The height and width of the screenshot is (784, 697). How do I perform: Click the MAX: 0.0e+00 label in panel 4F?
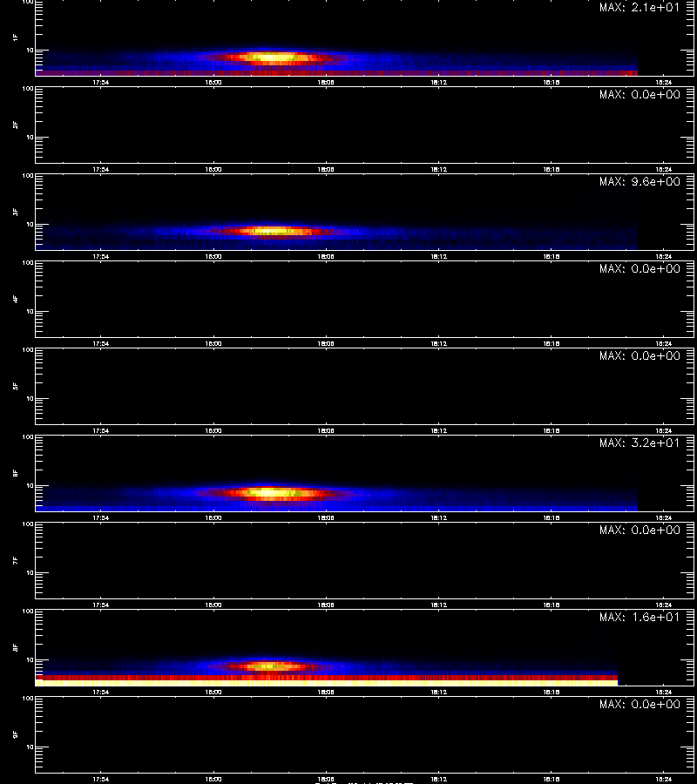(639, 268)
